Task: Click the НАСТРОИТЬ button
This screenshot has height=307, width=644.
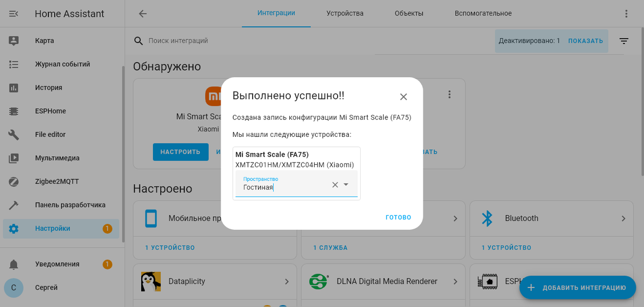Action: point(180,152)
